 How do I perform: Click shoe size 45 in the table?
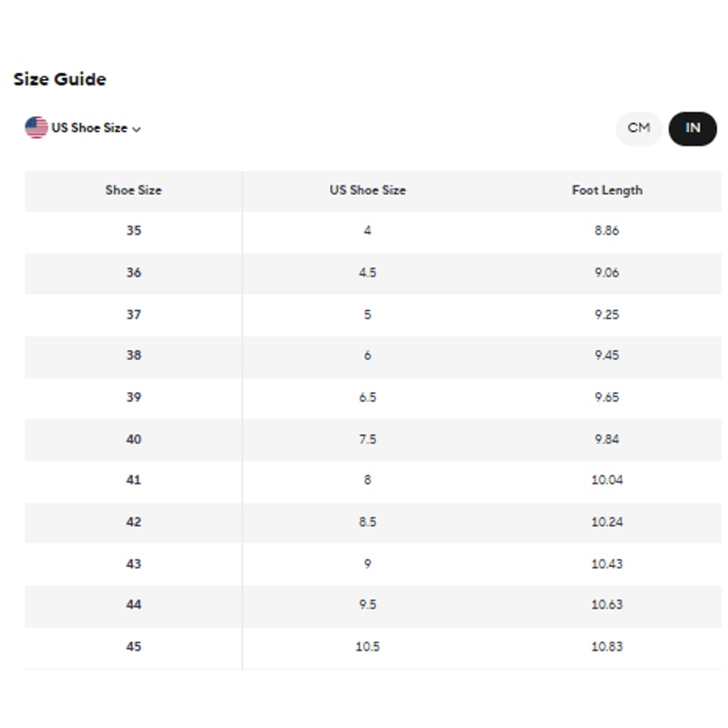(134, 647)
